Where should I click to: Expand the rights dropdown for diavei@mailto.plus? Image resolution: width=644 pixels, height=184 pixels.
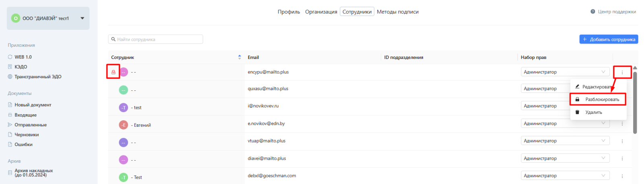[565, 159]
